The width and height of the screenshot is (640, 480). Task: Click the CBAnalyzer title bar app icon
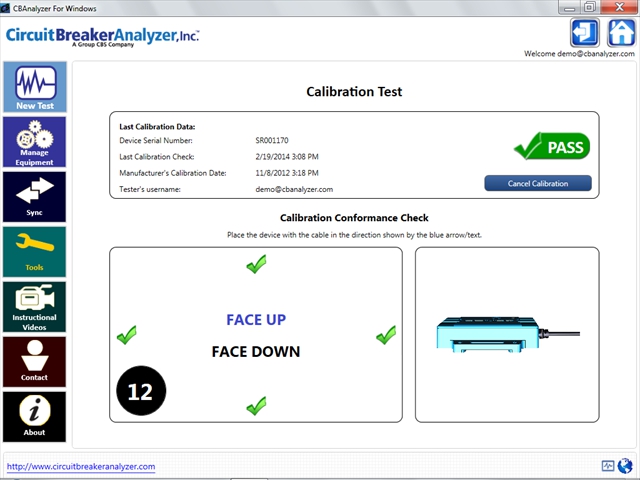click(5, 8)
